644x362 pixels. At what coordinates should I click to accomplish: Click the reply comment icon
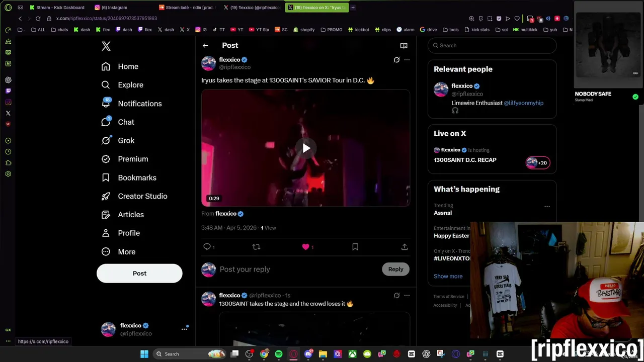point(207,247)
